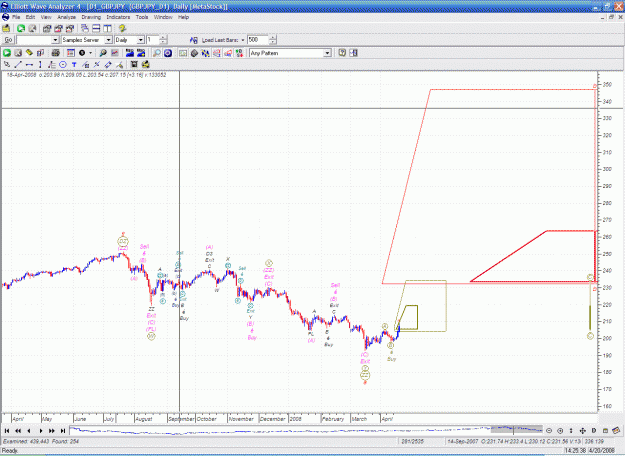The width and height of the screenshot is (625, 456).
Task: Click the tile windows vertically icon
Action: pyautogui.click(x=108, y=28)
